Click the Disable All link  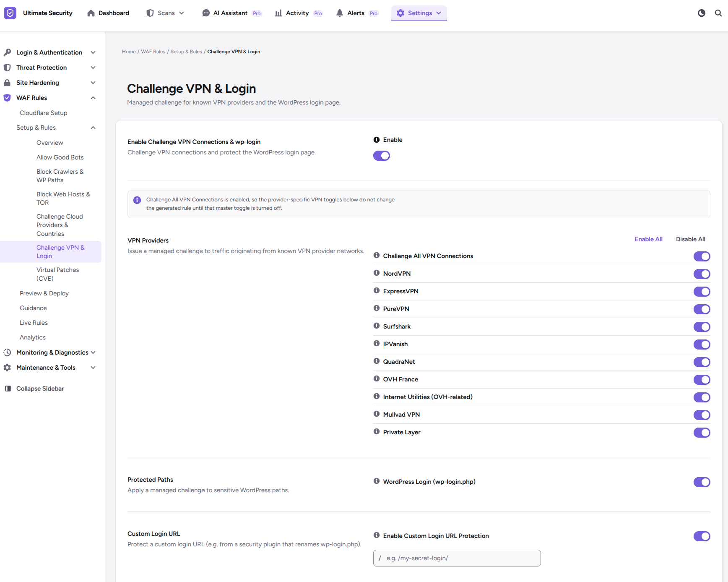coord(690,239)
